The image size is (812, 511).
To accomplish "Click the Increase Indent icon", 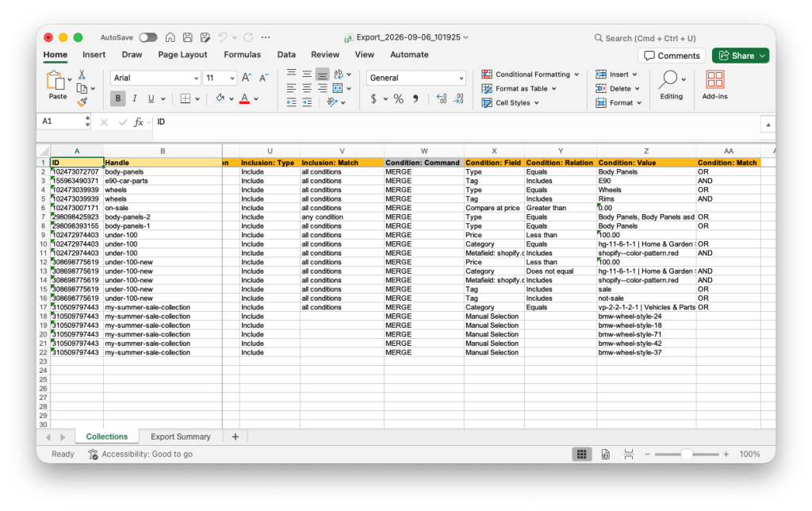I will (x=307, y=102).
